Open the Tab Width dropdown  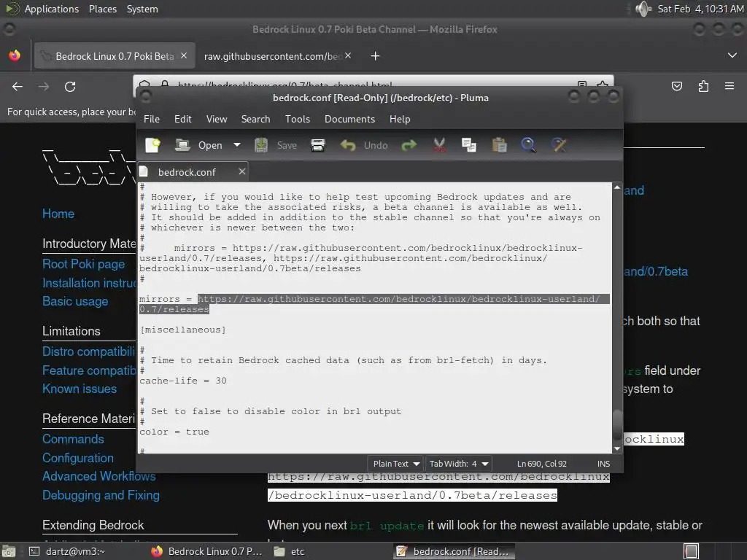coord(458,464)
